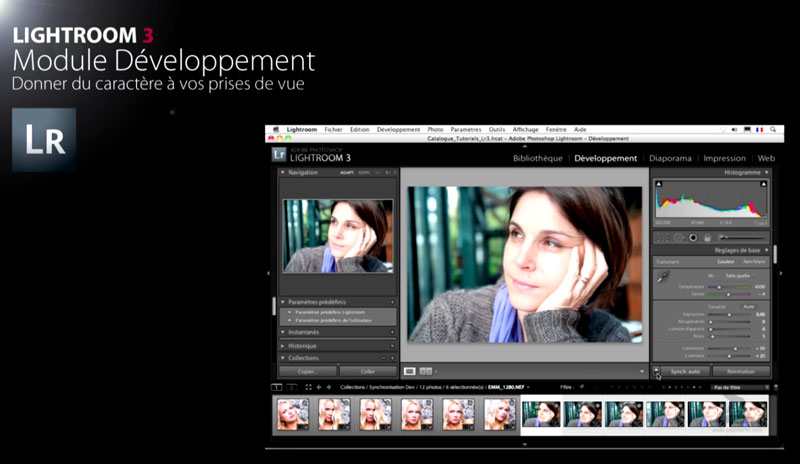Click the Synch. auto button
This screenshot has height=464, width=800.
[x=686, y=371]
